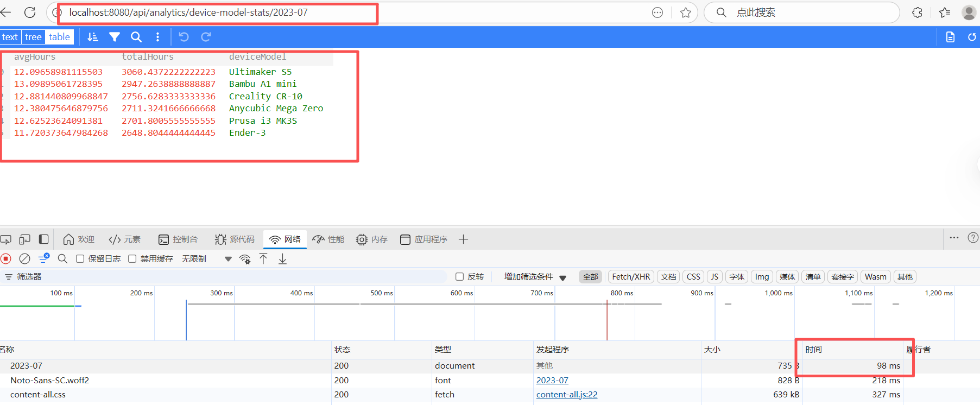The height and width of the screenshot is (405, 980).
Task: Toggle DevTools device emulation icon
Action: click(x=24, y=239)
